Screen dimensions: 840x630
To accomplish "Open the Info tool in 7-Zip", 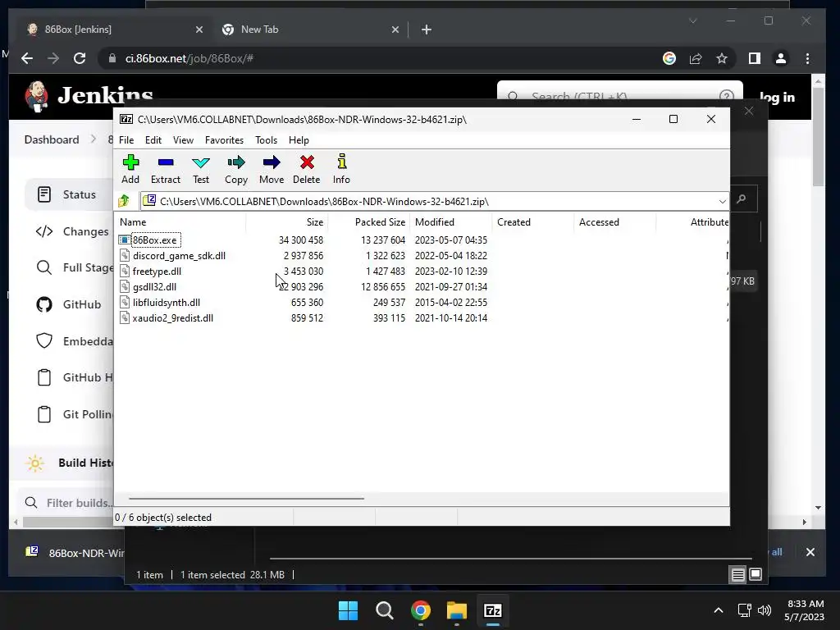I will 341,169.
